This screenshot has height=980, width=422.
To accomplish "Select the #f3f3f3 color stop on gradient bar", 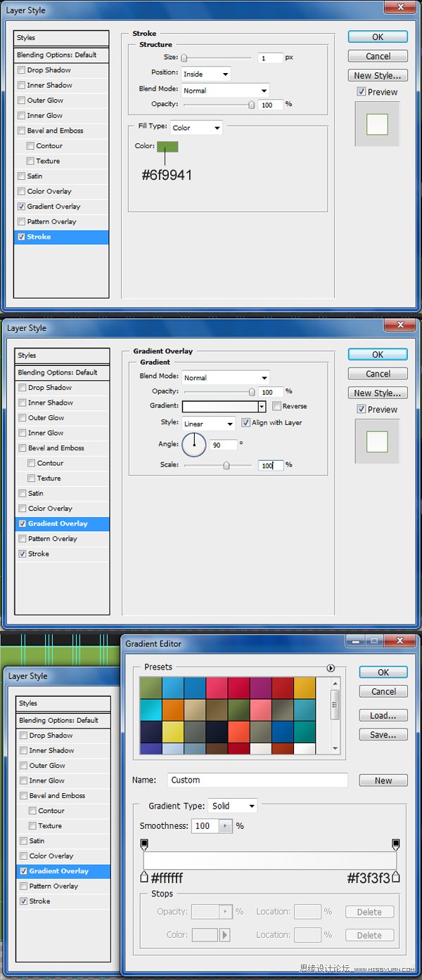I will pos(396,877).
